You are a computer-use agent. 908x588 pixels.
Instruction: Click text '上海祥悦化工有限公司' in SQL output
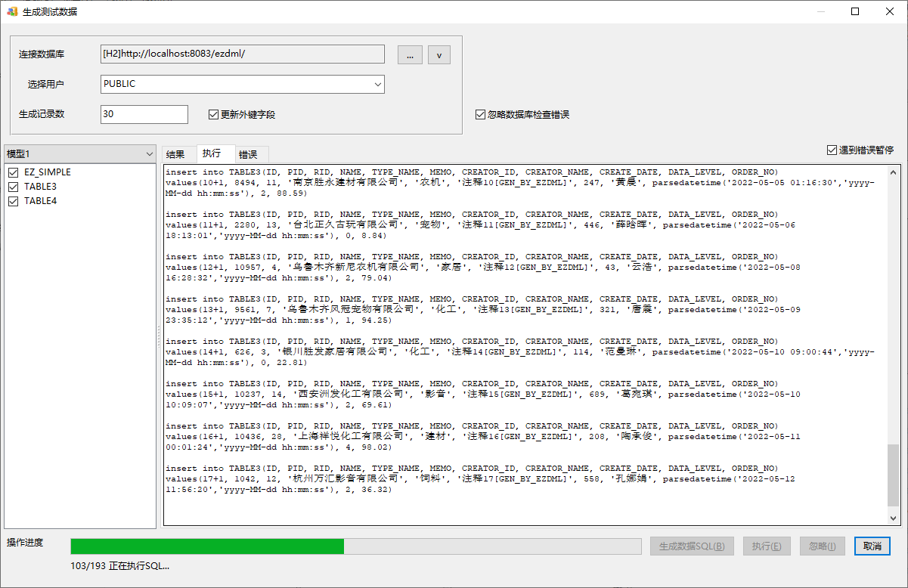coord(351,437)
